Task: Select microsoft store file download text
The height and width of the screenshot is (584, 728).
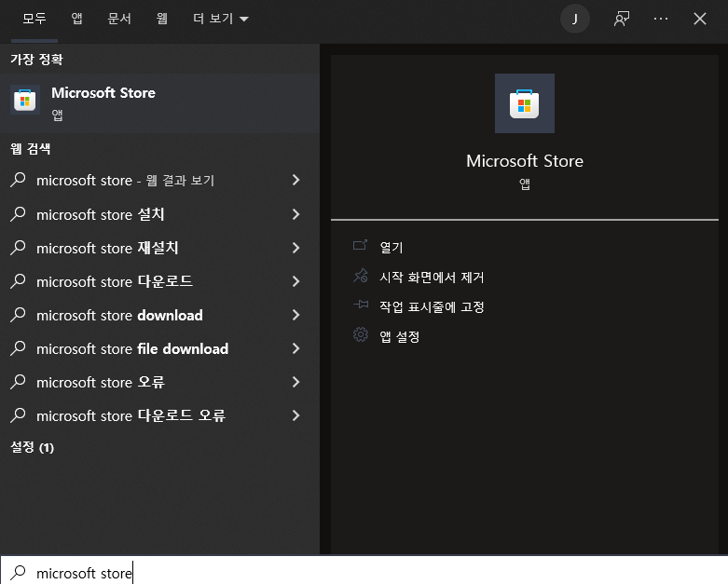Action: (x=132, y=348)
